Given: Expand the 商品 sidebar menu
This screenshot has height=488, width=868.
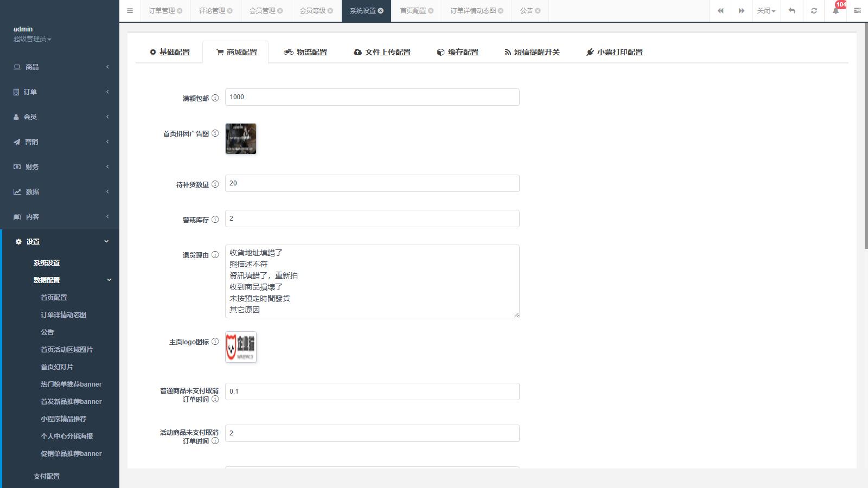Looking at the screenshot, I should coord(60,67).
